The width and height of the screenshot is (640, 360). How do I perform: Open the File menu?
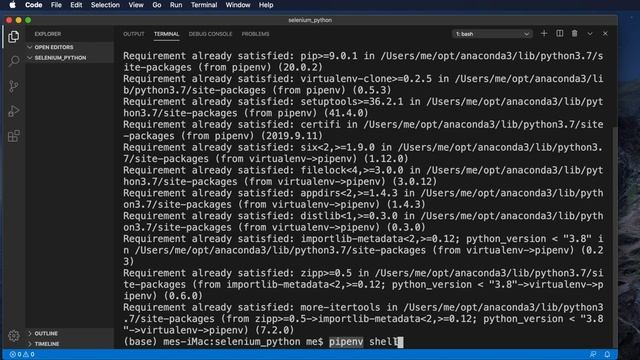tap(56, 5)
